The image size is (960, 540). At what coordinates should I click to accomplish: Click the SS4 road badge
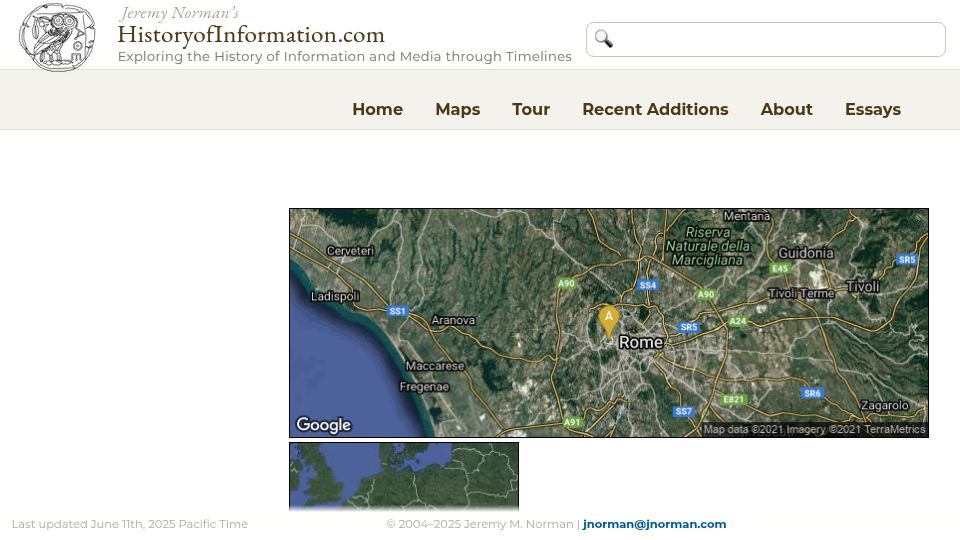(648, 285)
